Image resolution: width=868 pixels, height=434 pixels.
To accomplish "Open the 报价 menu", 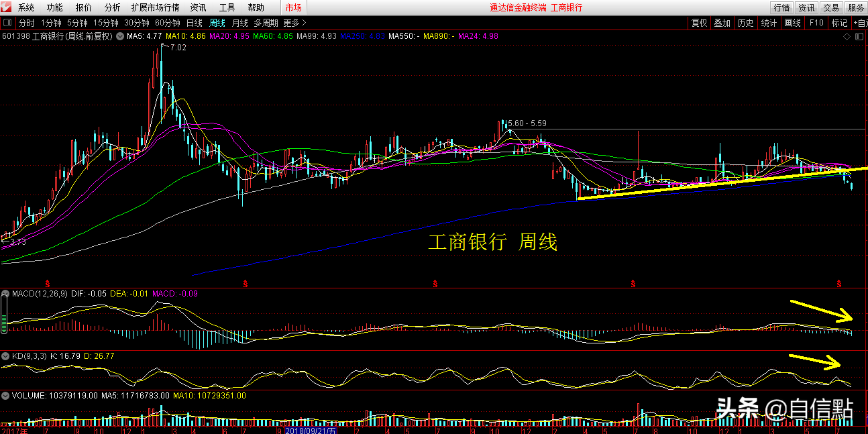I will click(84, 7).
